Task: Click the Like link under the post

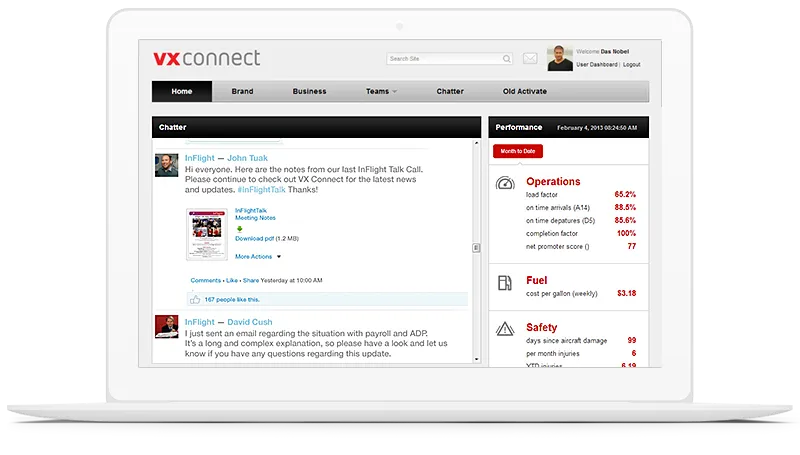Action: [x=232, y=281]
